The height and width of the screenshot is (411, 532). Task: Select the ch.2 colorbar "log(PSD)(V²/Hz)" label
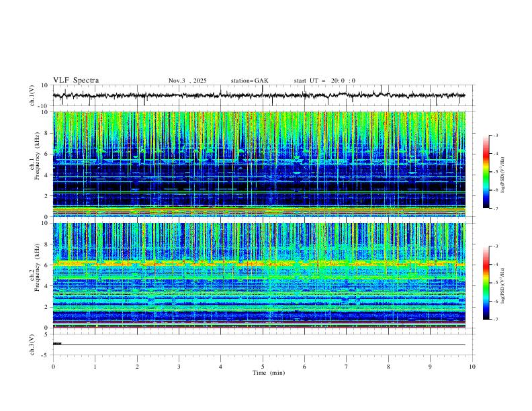tap(503, 285)
